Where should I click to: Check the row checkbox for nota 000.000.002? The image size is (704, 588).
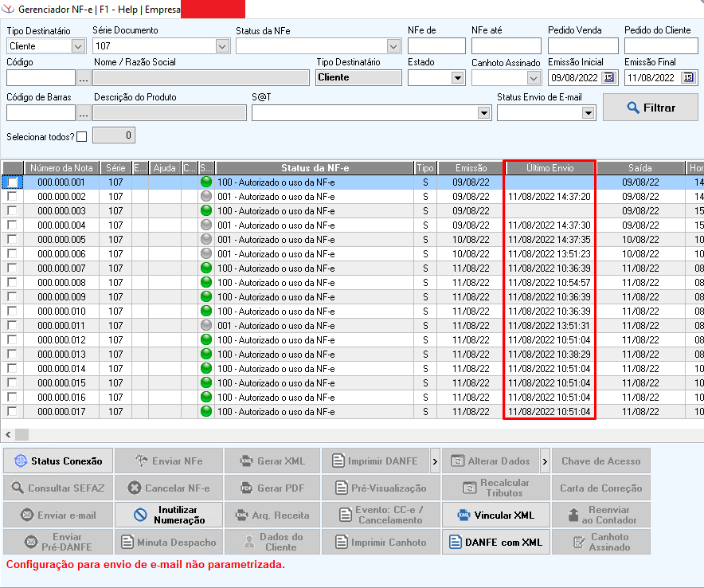point(12,197)
